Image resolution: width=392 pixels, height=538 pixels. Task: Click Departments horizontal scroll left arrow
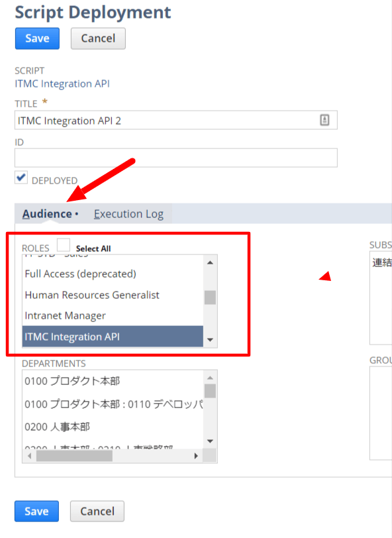(30, 456)
